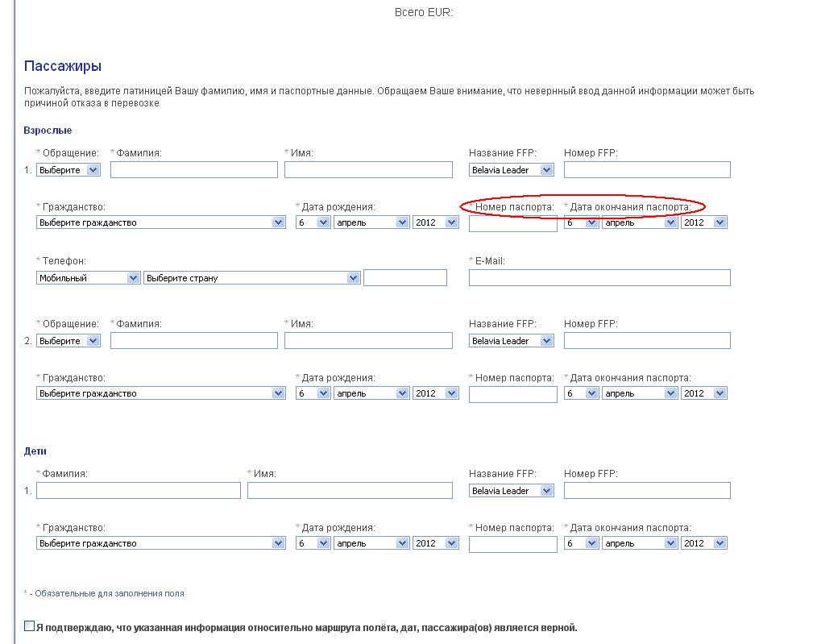The image size is (817, 644).
Task: Click first name field of adult passenger 1
Action: click(x=368, y=170)
